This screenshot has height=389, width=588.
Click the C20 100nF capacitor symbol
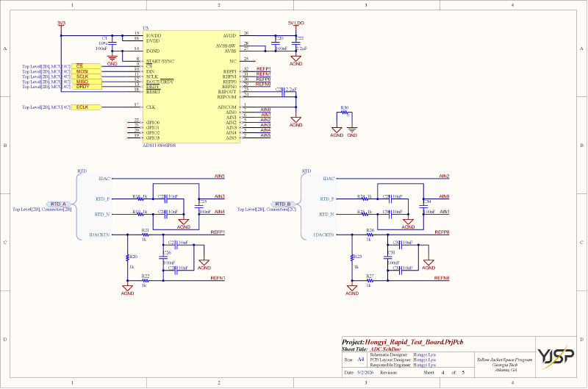tap(276, 43)
